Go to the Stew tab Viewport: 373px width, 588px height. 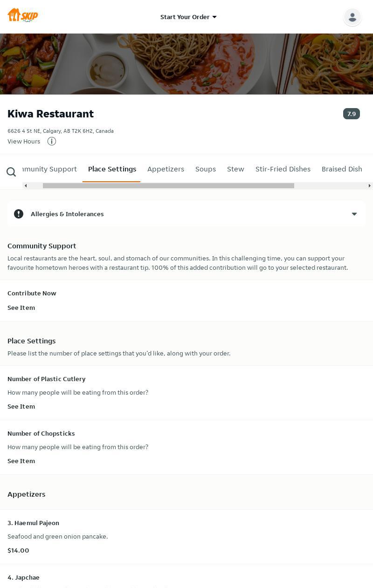pos(235,169)
